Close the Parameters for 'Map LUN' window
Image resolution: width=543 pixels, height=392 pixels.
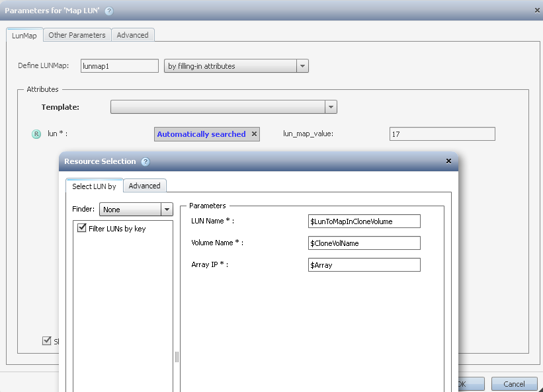click(x=536, y=11)
